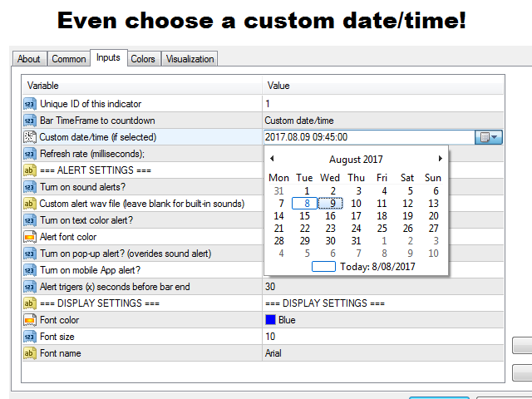This screenshot has height=399, width=532.
Task: Go to previous month in calendar
Action: pos(272,158)
